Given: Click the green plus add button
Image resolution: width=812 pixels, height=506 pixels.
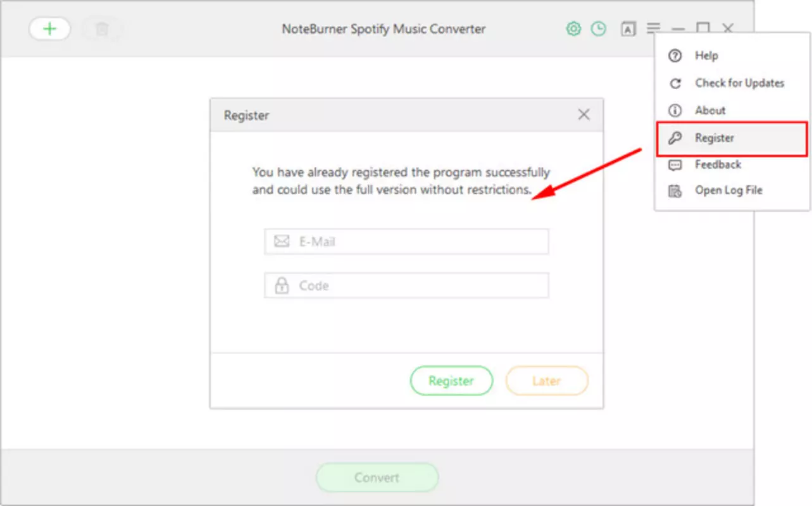Looking at the screenshot, I should point(50,29).
